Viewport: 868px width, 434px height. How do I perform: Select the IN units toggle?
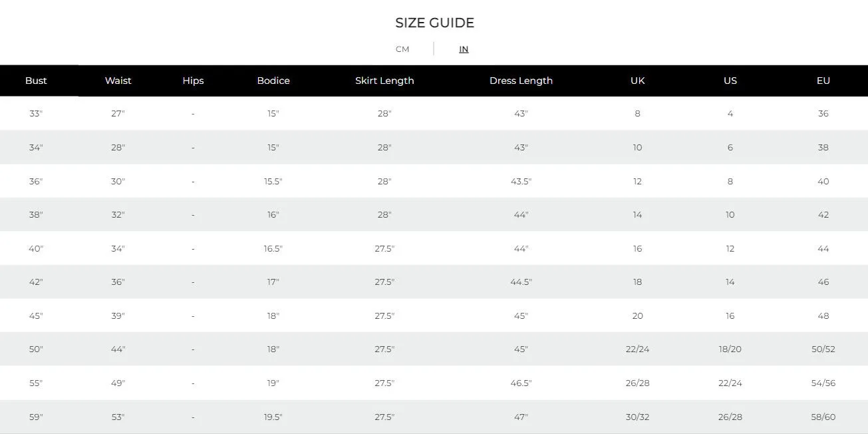click(464, 49)
